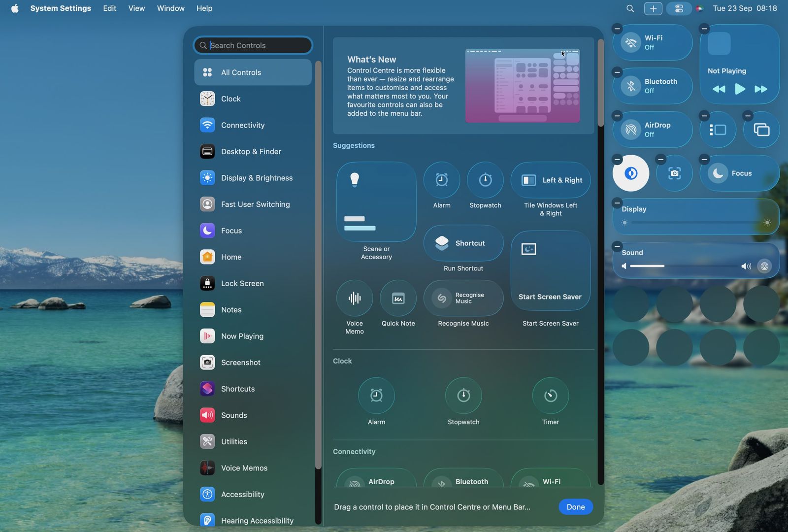The width and height of the screenshot is (788, 532).
Task: Select the Voice Memo control icon
Action: [354, 298]
